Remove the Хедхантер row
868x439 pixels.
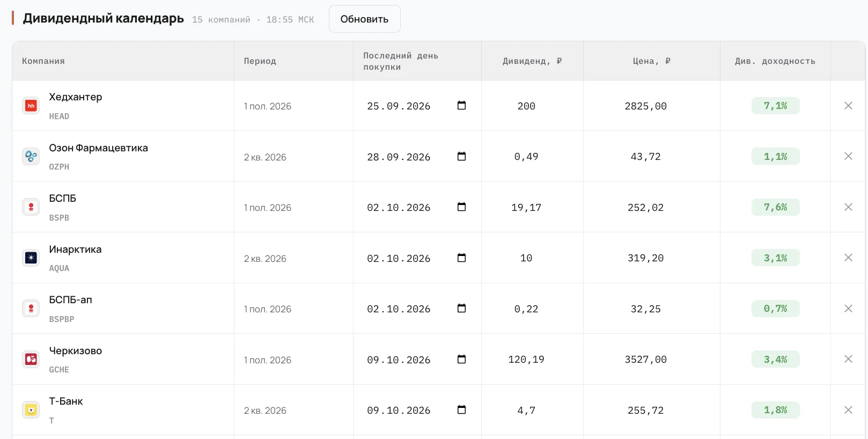click(x=848, y=106)
